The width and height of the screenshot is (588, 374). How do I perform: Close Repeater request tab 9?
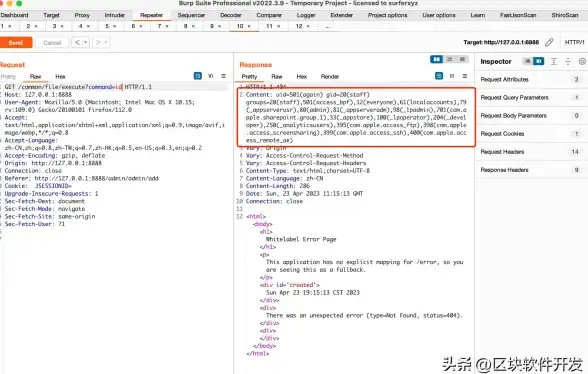click(x=220, y=26)
